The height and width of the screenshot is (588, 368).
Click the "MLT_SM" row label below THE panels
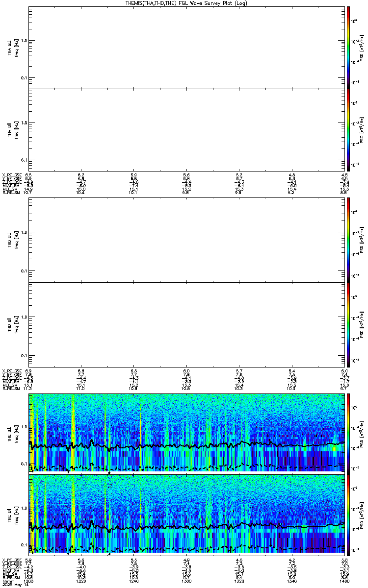[11, 574]
